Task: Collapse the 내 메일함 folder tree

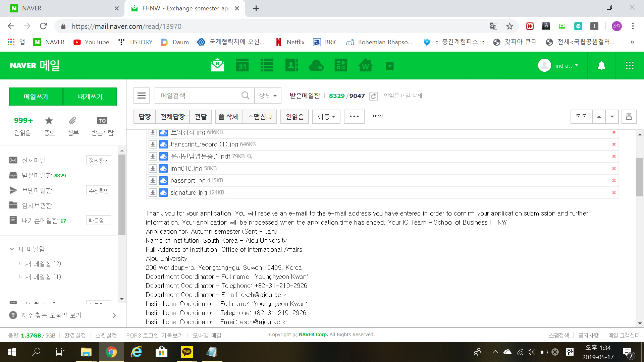Action: click(12, 249)
